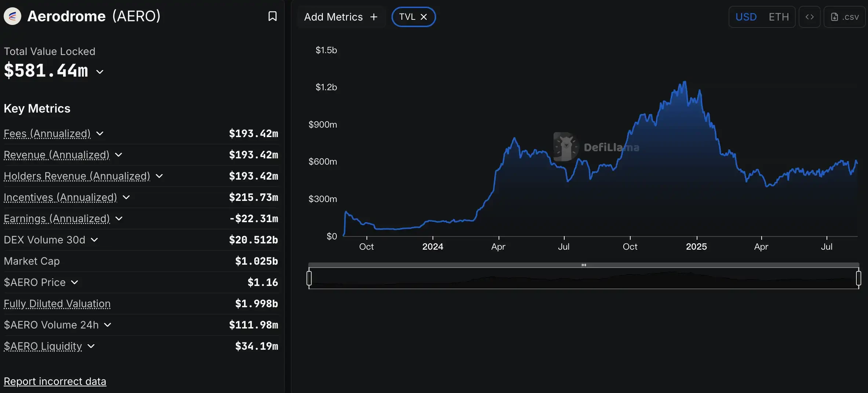Click the Aerodrome logo
The width and height of the screenshot is (868, 393).
[12, 16]
